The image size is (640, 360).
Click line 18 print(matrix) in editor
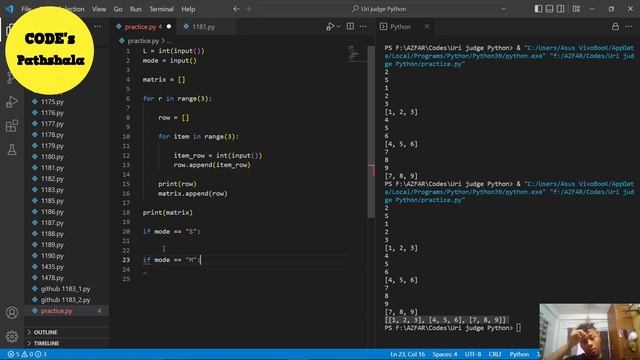[x=167, y=212]
